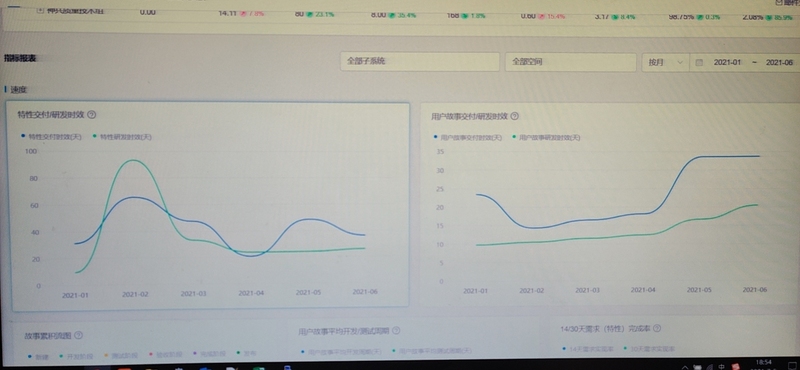Image resolution: width=800 pixels, height=370 pixels.
Task: Click help icon next to 14/30天需求(特性)完成率
Action: pos(657,328)
